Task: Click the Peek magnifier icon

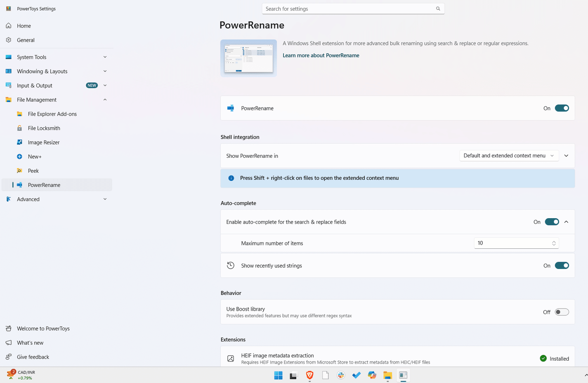Action: 19,171
